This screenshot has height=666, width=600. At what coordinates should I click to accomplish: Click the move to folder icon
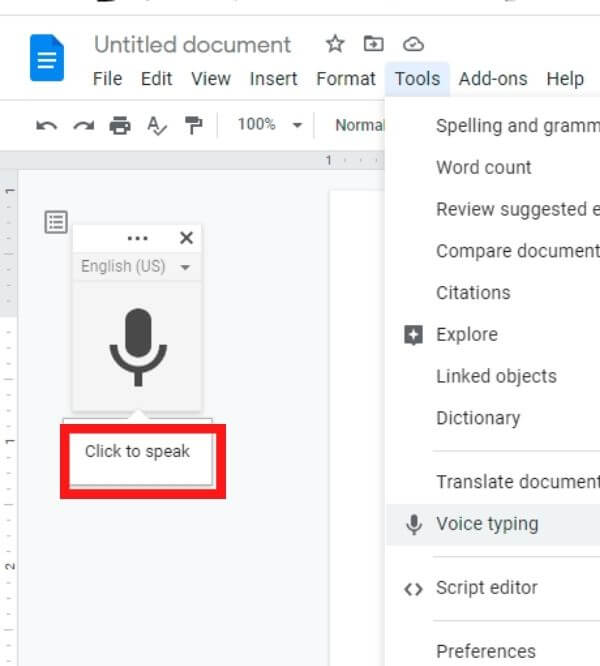[x=373, y=44]
